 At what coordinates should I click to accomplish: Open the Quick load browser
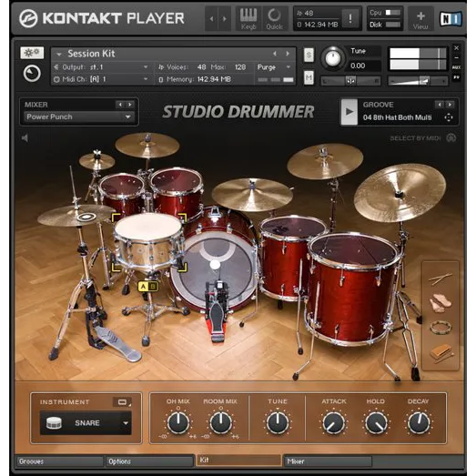[274, 19]
